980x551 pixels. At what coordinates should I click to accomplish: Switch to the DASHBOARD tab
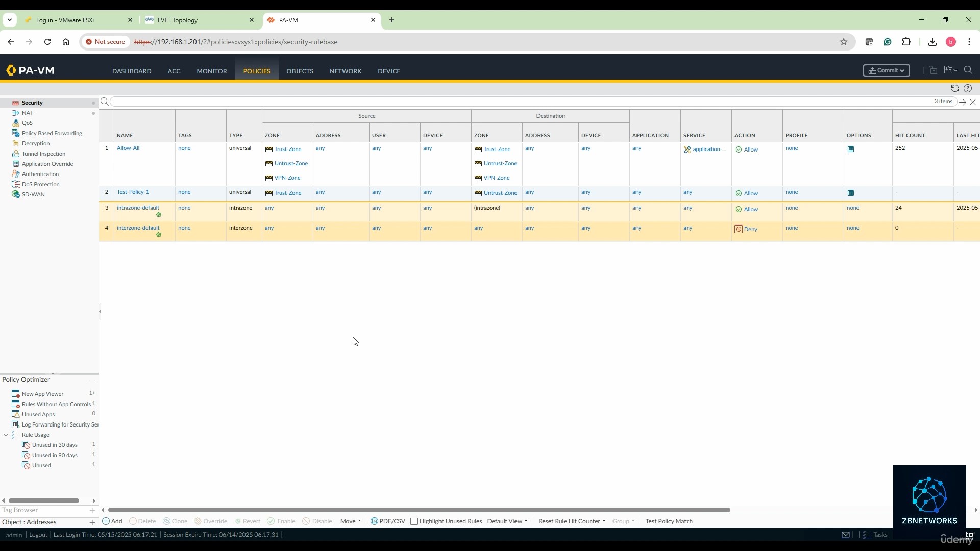point(132,71)
